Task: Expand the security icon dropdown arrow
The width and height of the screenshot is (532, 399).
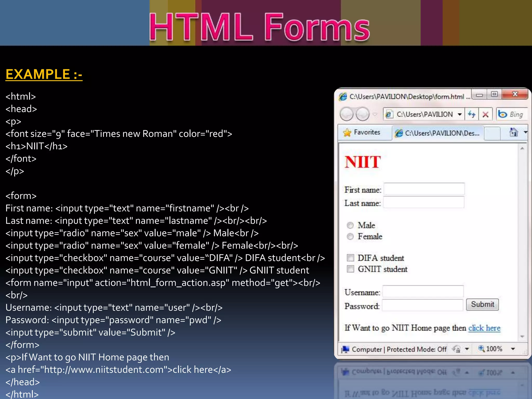Action: pos(467,349)
